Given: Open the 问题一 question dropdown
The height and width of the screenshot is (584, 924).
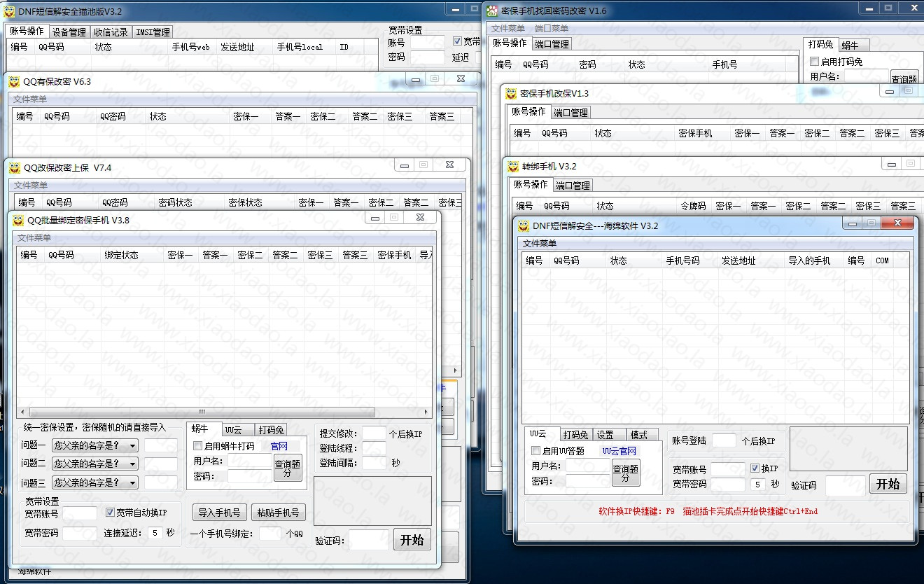Looking at the screenshot, I should click(95, 445).
